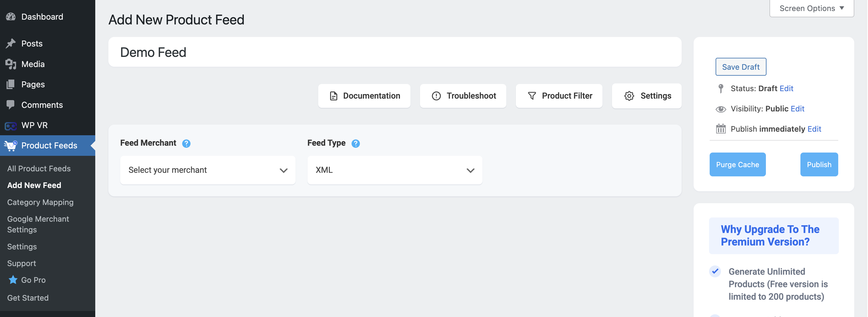Click the Media library icon
Image resolution: width=868 pixels, height=317 pixels.
click(x=11, y=64)
